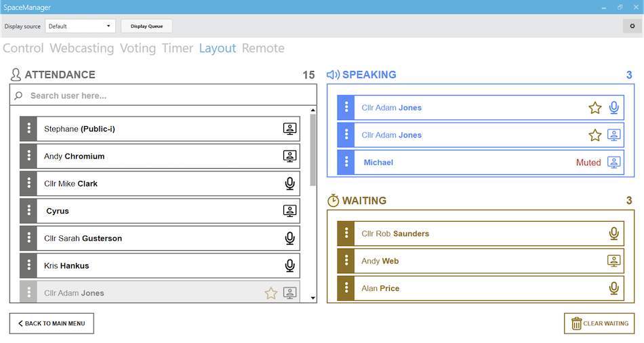This screenshot has height=343, width=644.
Task: Open options handle for Andy Chromium
Action: [x=28, y=156]
